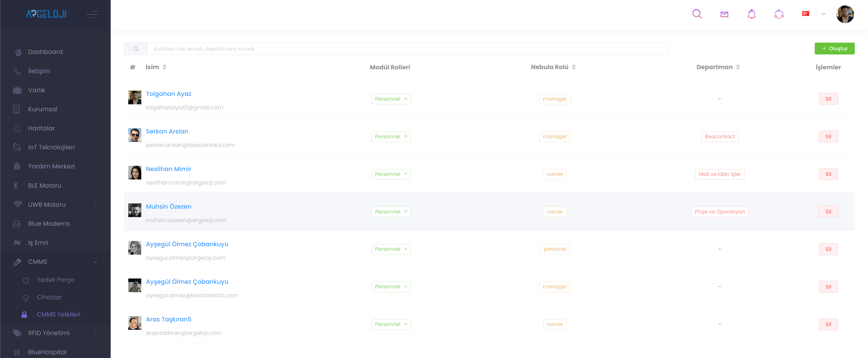The image size is (868, 358).
Task: Open the language dropdown arrow
Action: pyautogui.click(x=823, y=14)
